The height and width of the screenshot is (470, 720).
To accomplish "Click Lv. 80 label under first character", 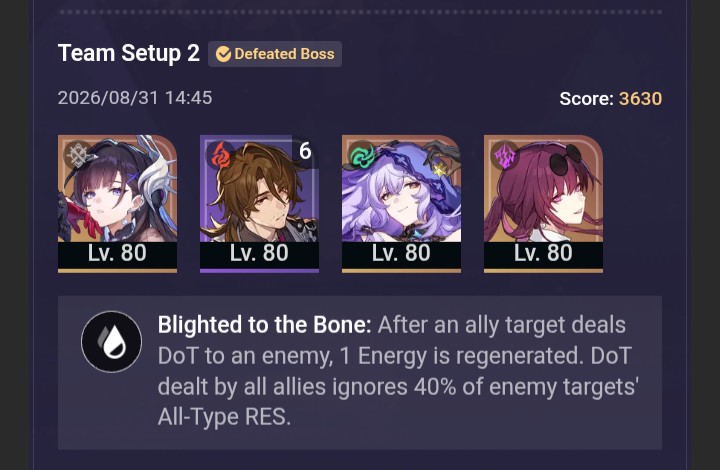I will point(118,253).
